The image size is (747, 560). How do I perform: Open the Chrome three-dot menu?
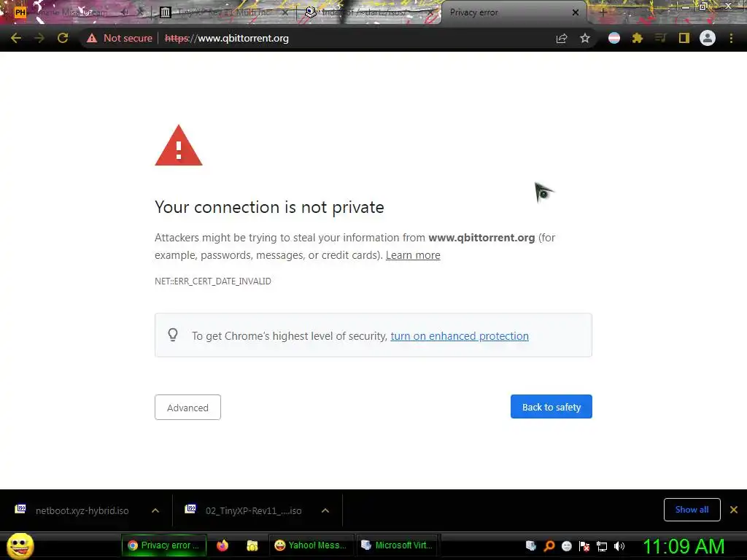coord(731,38)
